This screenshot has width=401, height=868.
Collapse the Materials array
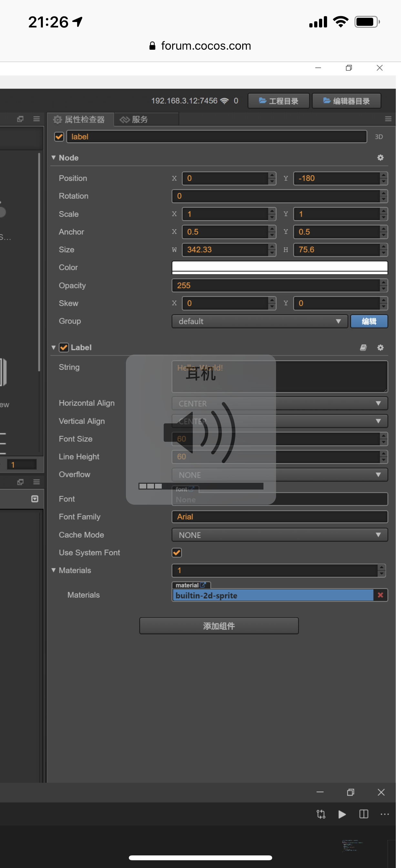tap(54, 570)
